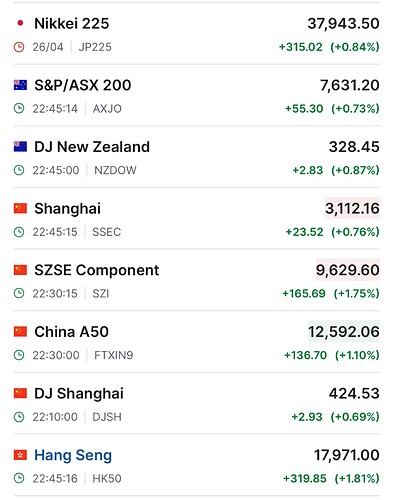Click the highlighted China A50 price 12,592.06
Screen dimensions: 395x500
click(x=344, y=332)
